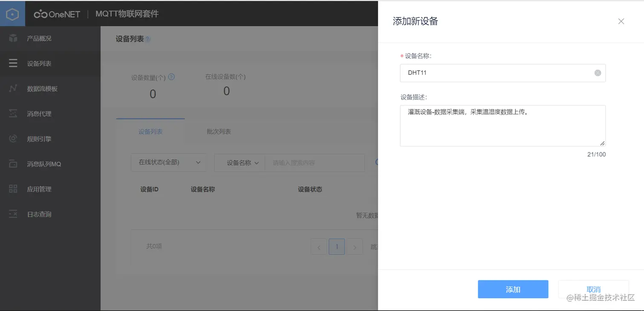Click the 设备描述 text area
644x311 pixels.
point(503,126)
